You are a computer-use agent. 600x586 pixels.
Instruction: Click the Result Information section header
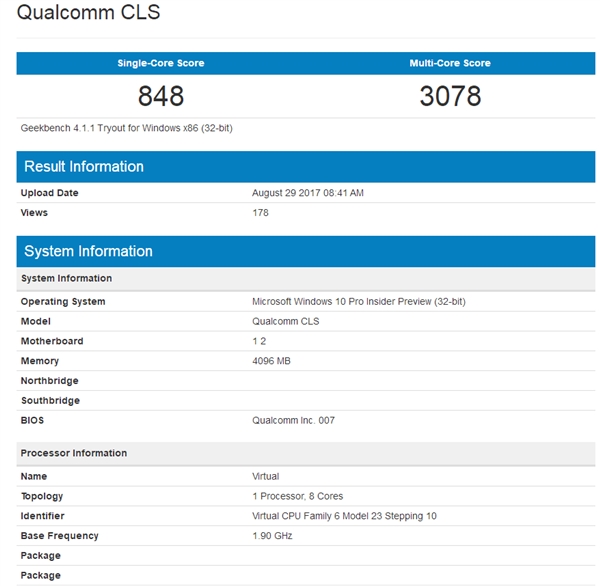[84, 167]
